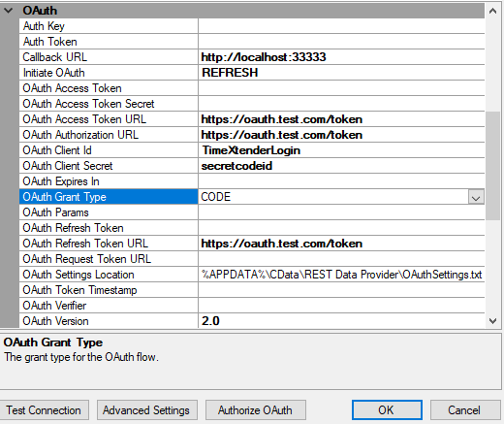Select the Callback URL value field
Image resolution: width=504 pixels, height=424 pixels.
341,57
